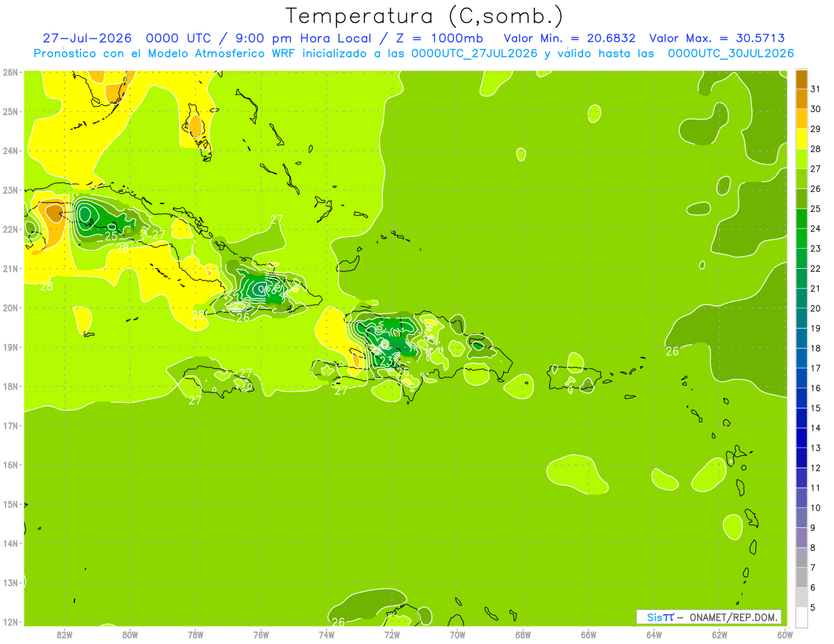
Task: Click the '26' contour label near 64W 19N
Action: coord(672,352)
